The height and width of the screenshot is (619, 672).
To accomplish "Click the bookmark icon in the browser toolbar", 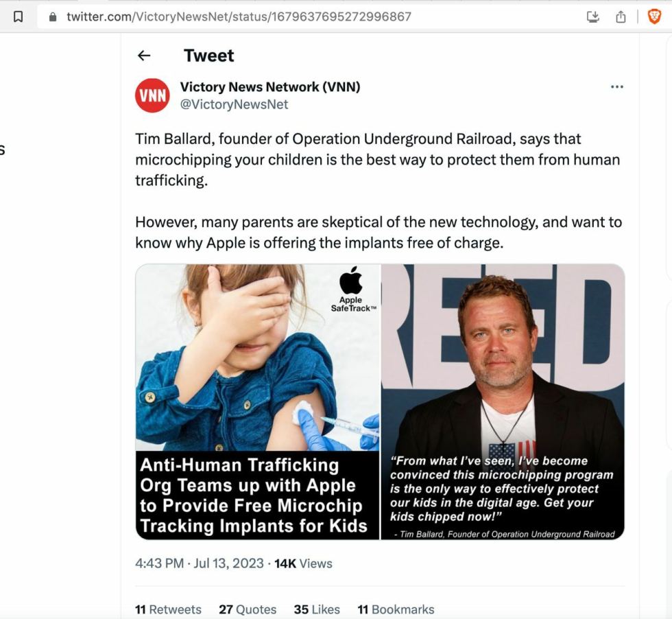I will click(18, 16).
